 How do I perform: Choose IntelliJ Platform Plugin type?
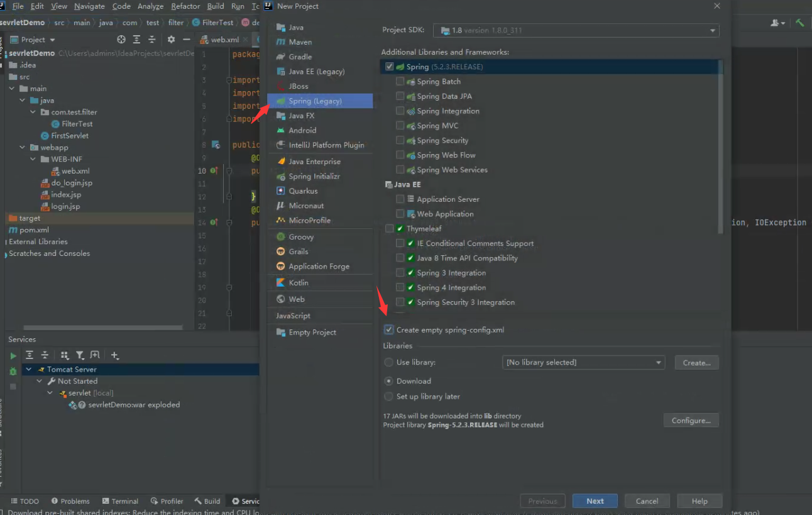click(x=320, y=145)
